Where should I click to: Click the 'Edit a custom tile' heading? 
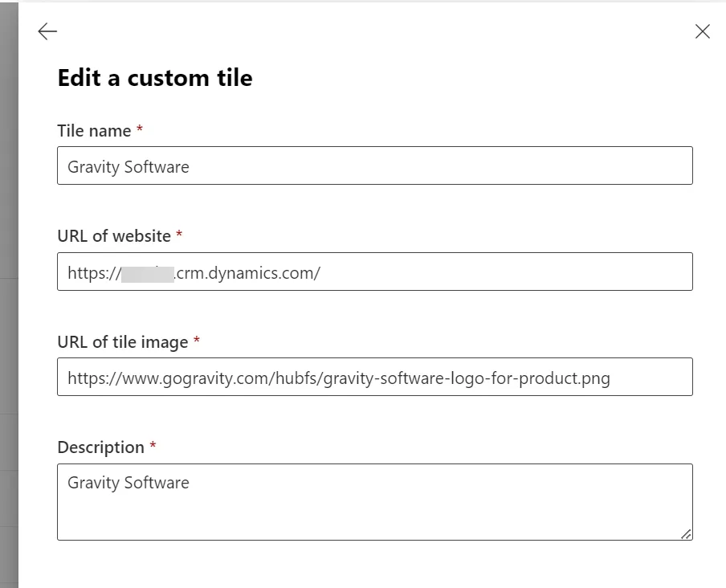click(155, 78)
